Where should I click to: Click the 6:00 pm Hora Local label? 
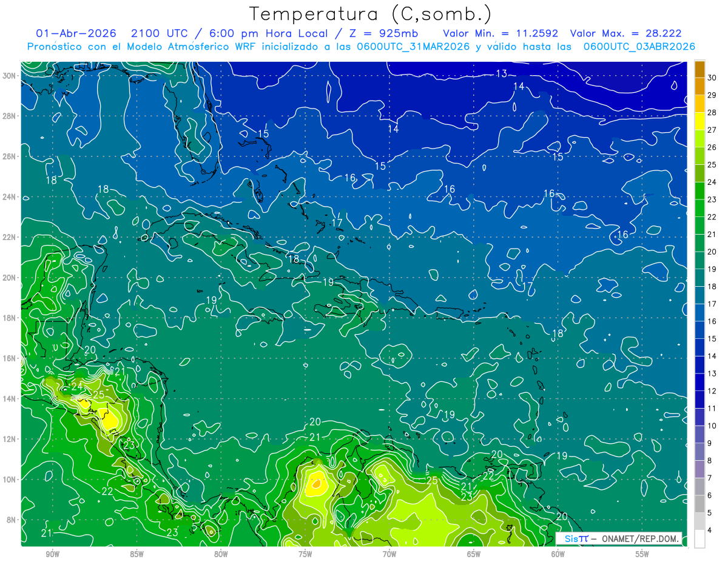(x=268, y=33)
